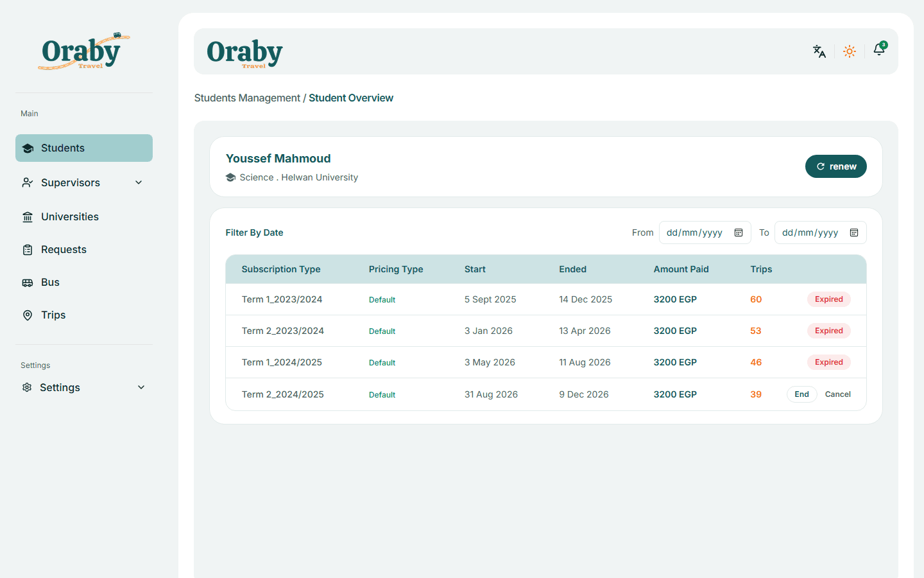
Task: Open the Trips menu item
Action: click(84, 315)
